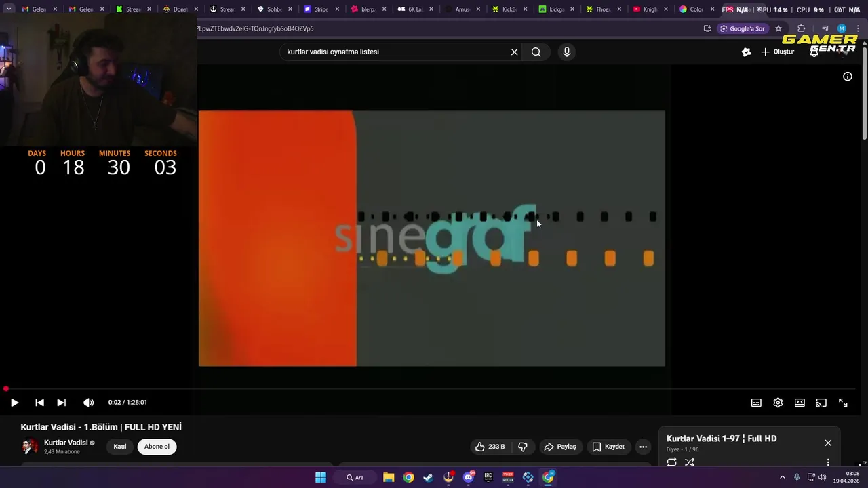Click the system tray volume speaker icon
The height and width of the screenshot is (488, 868).
tap(822, 477)
